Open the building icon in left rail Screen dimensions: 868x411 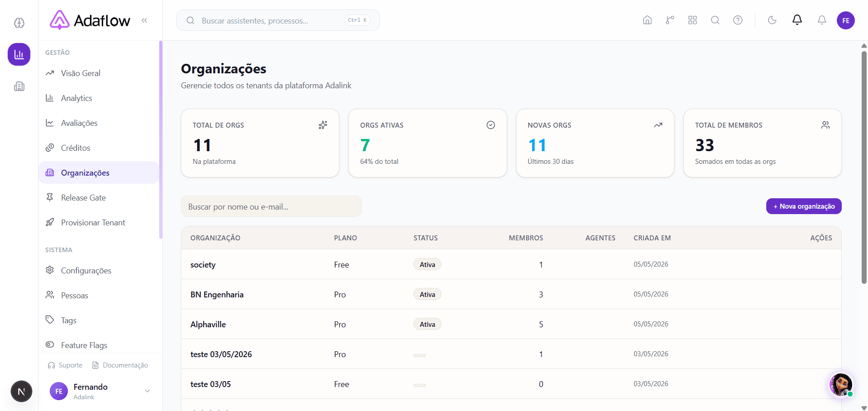click(19, 86)
